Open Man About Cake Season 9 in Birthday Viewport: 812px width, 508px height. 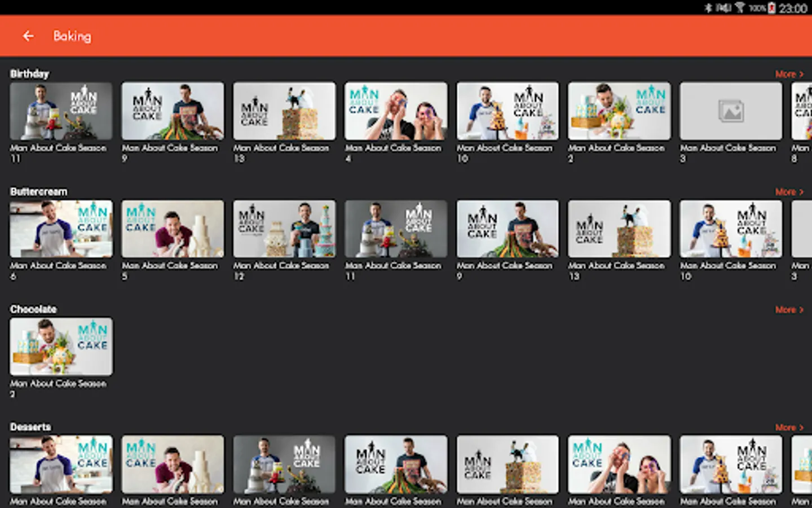pyautogui.click(x=173, y=111)
